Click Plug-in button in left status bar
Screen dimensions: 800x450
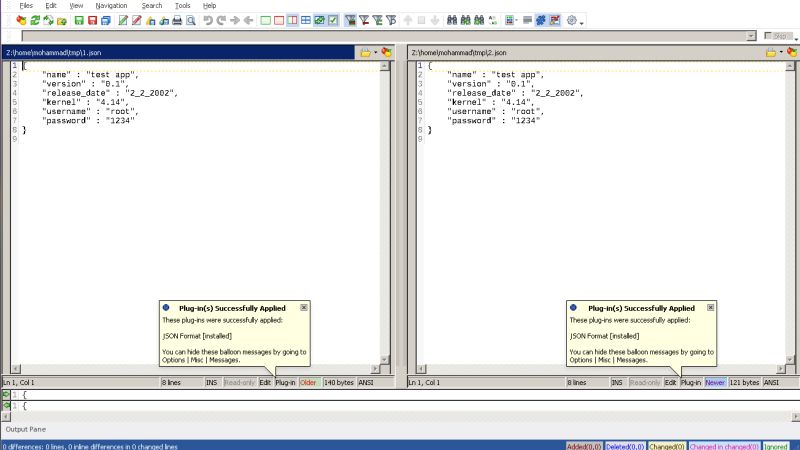click(x=285, y=382)
